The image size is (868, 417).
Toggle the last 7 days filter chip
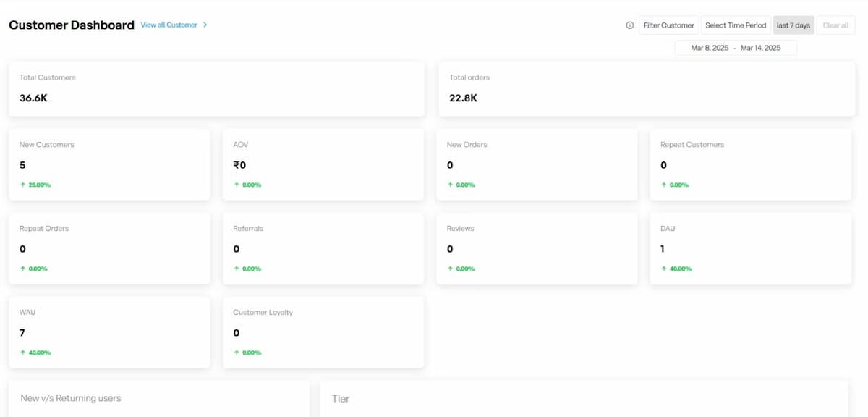tap(793, 25)
